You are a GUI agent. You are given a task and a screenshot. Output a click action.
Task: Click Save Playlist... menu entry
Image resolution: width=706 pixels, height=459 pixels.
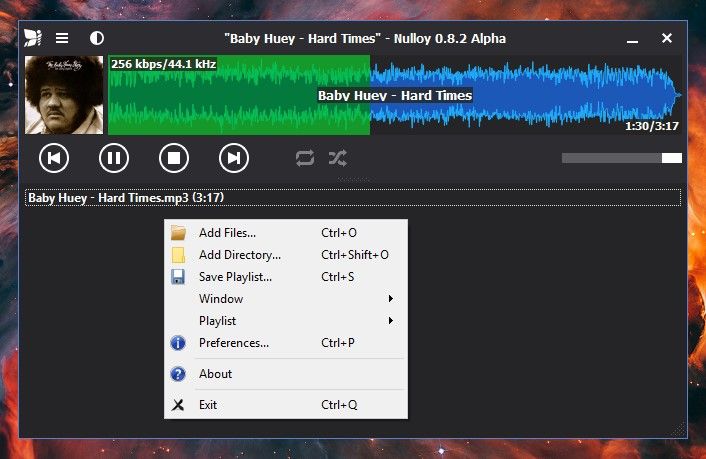pyautogui.click(x=235, y=277)
